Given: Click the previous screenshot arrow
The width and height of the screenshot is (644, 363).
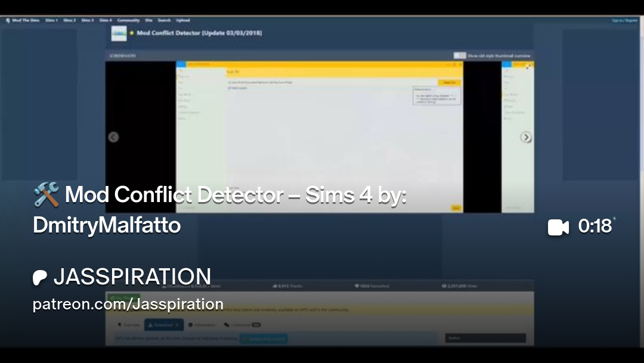Looking at the screenshot, I should click(113, 137).
